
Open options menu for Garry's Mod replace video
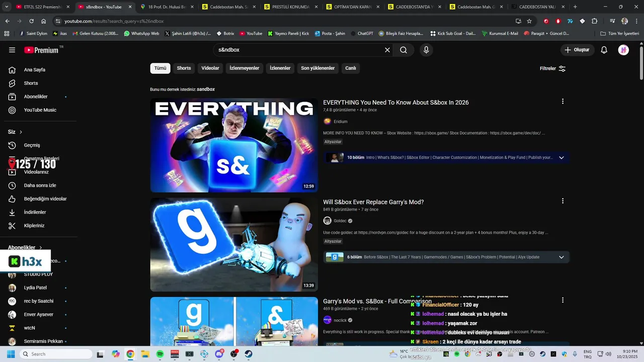[562, 201]
